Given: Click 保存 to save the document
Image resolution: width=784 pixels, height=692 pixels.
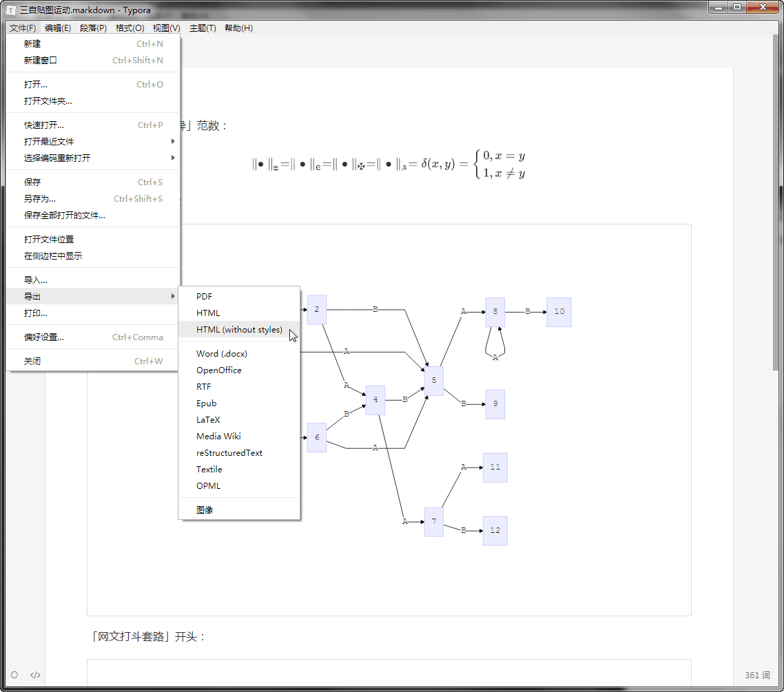Looking at the screenshot, I should 93,182.
